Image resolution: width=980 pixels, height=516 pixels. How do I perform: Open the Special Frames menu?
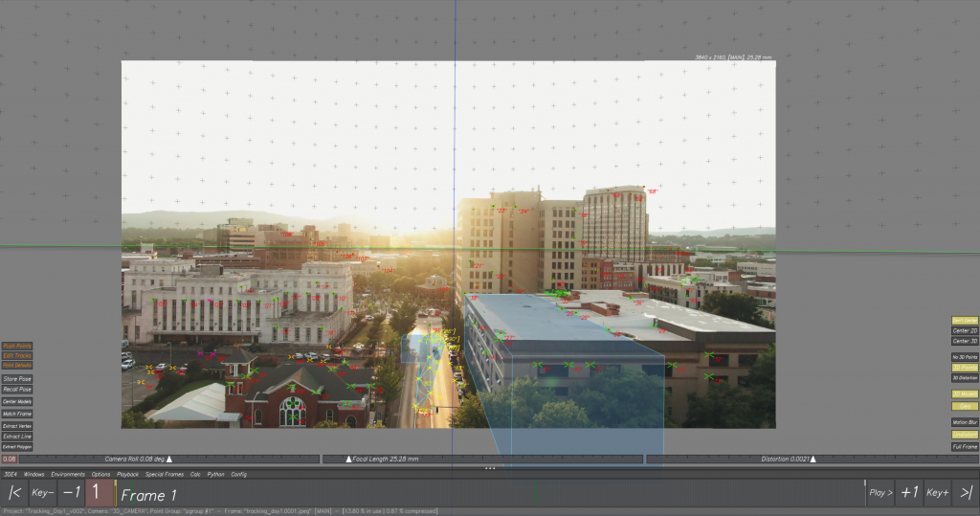click(163, 474)
